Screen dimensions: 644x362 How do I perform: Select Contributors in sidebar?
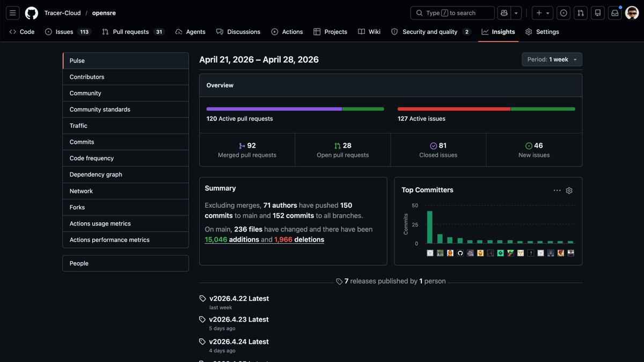[126, 77]
